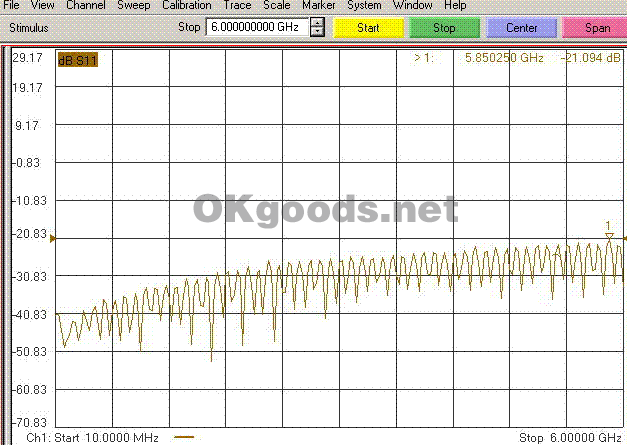Image resolution: width=627 pixels, height=445 pixels.
Task: Click the trace color legend line at the bottom
Action: pos(184,437)
